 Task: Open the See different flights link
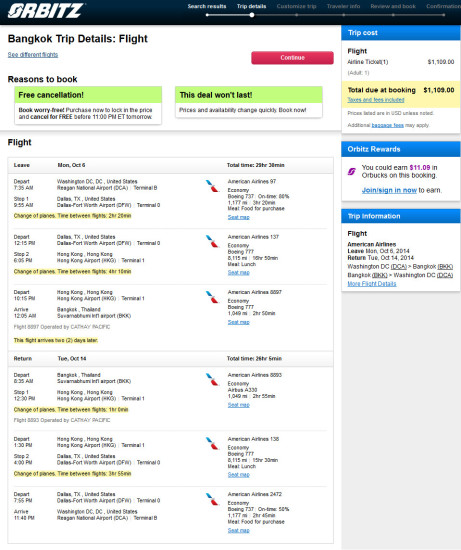pyautogui.click(x=33, y=55)
